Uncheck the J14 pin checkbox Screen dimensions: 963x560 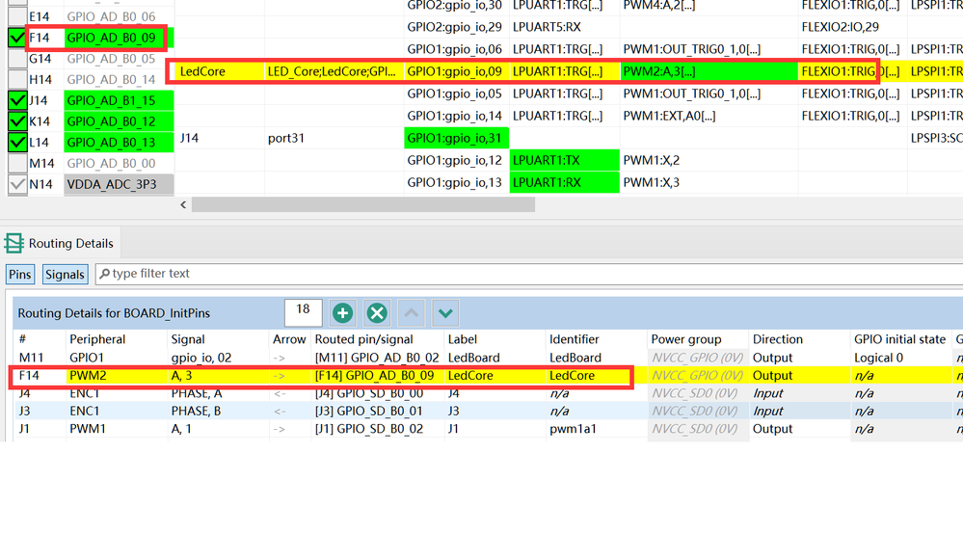tap(17, 100)
